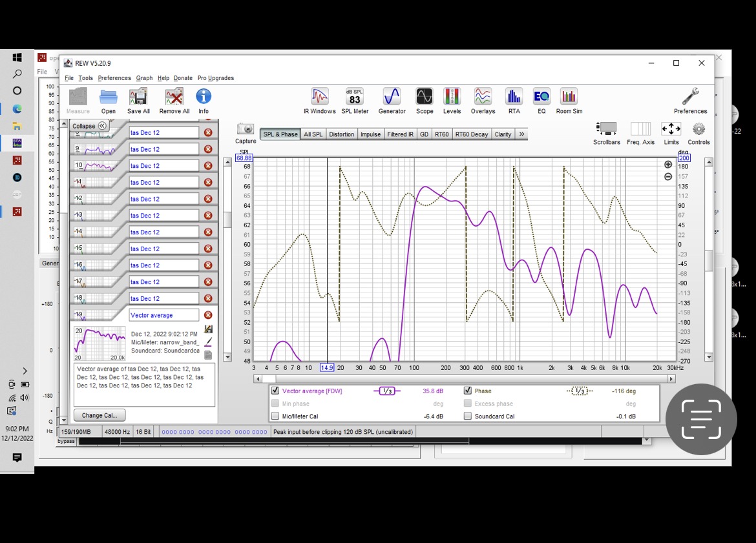Remove measurement 12 with red X
Image resolution: width=756 pixels, height=543 pixels.
pos(208,198)
